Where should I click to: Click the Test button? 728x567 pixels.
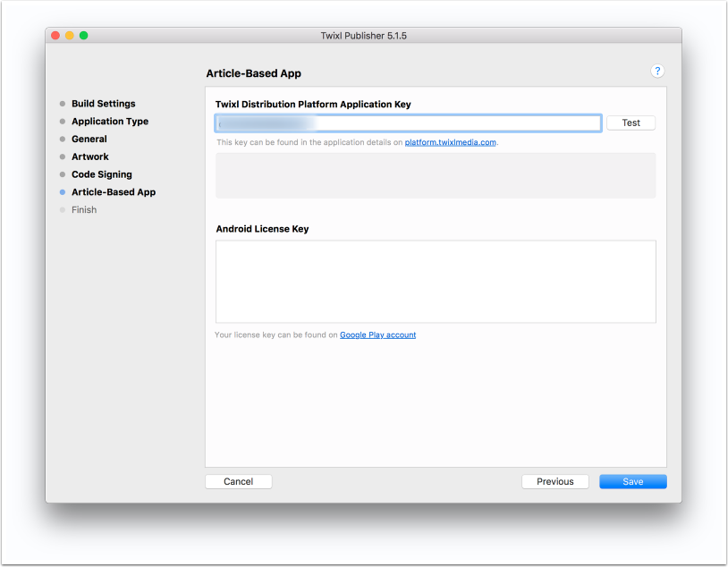pyautogui.click(x=631, y=123)
